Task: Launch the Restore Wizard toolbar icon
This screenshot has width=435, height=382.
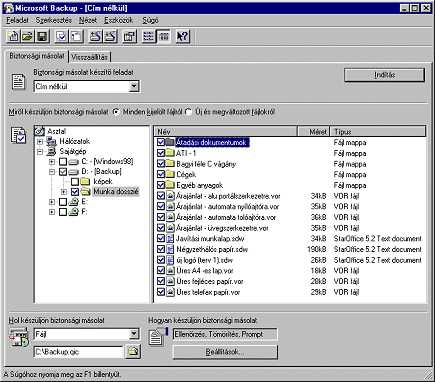Action: click(110, 36)
